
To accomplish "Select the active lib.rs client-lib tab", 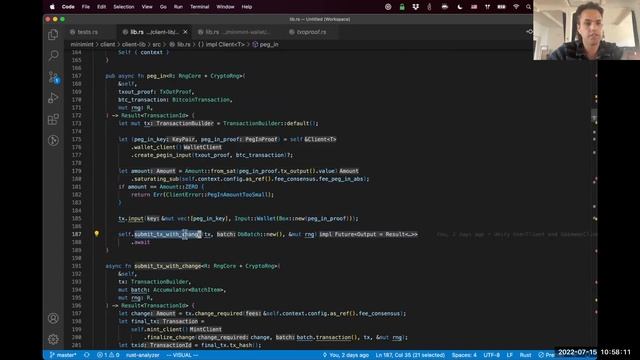I will click(x=153, y=32).
